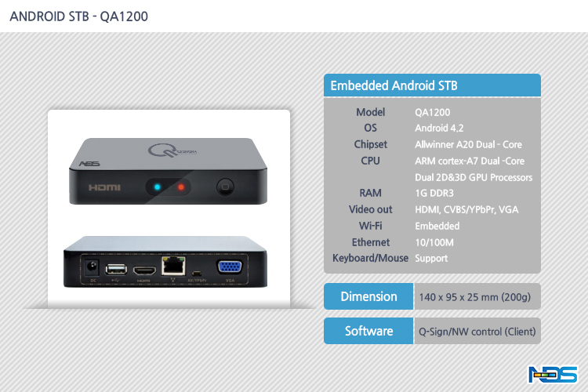Screen dimensions: 588x392
Task: Click the USB port on rear panel
Action: tap(116, 269)
